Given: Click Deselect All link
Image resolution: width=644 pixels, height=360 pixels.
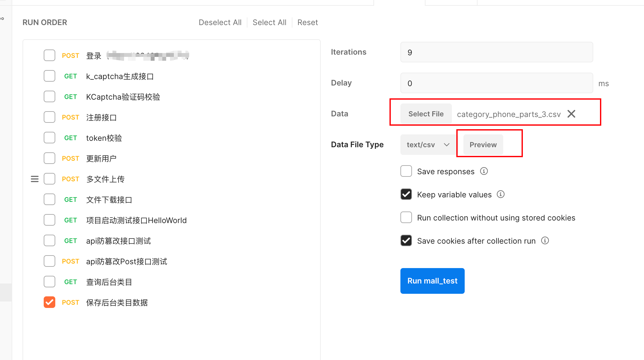Looking at the screenshot, I should point(220,22).
